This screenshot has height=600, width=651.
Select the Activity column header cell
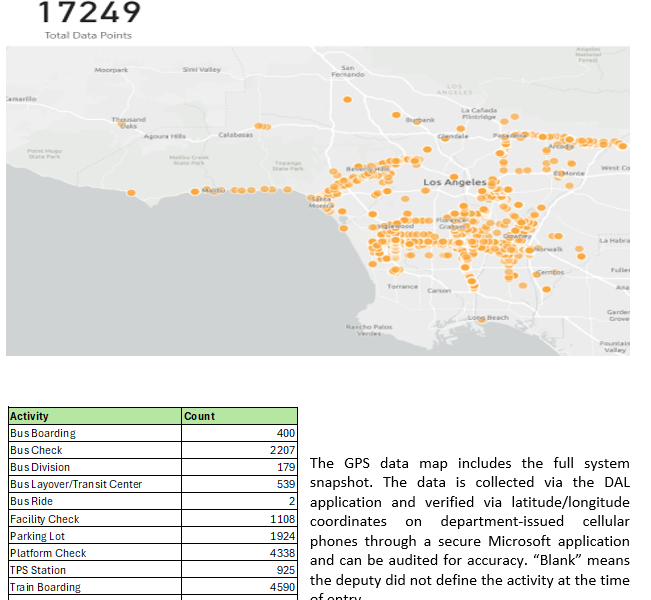(x=94, y=416)
